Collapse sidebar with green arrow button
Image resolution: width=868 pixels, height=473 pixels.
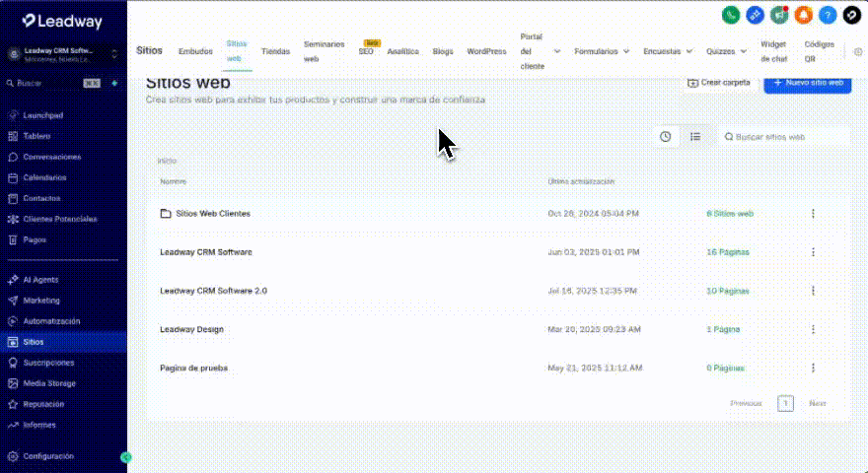(x=126, y=457)
